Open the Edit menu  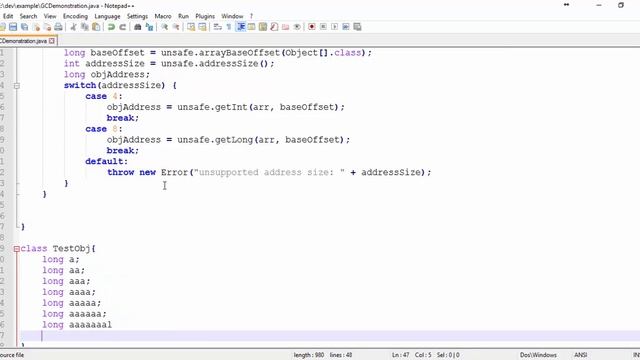8,16
